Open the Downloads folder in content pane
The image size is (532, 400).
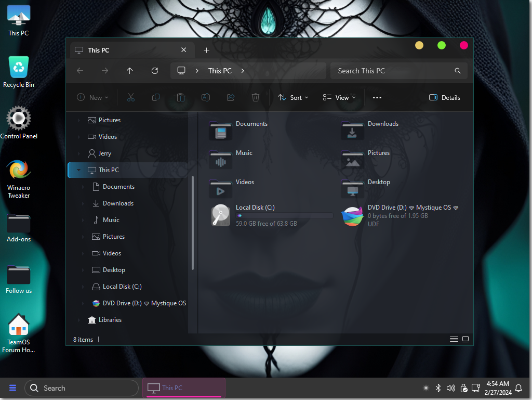coord(352,131)
